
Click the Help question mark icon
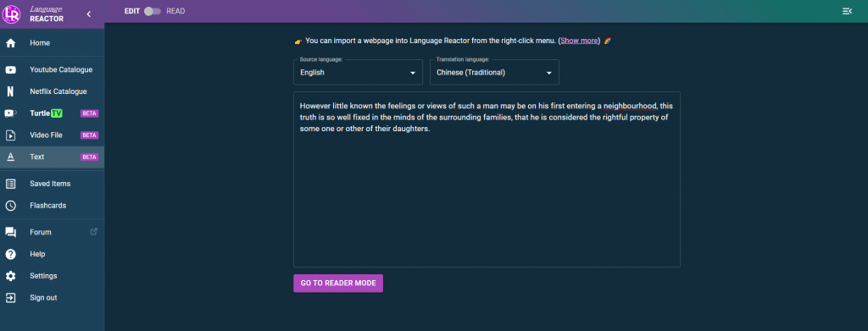tap(10, 254)
